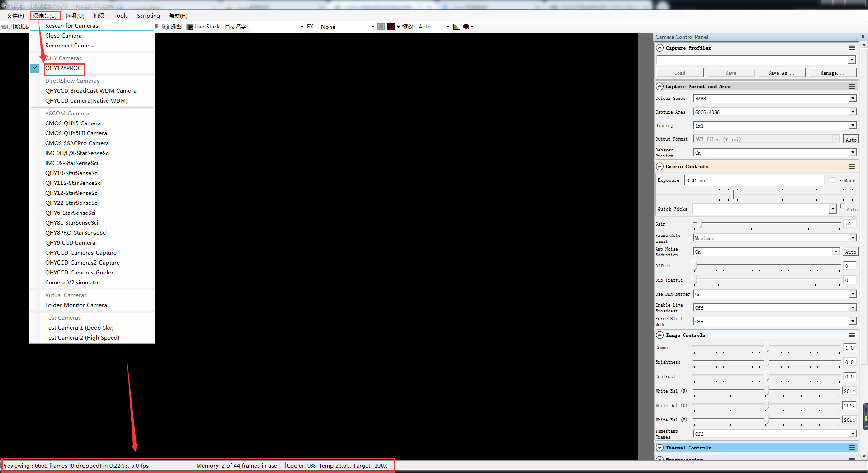
Task: Click the control panel scrollbar down arrow
Action: 864,457
